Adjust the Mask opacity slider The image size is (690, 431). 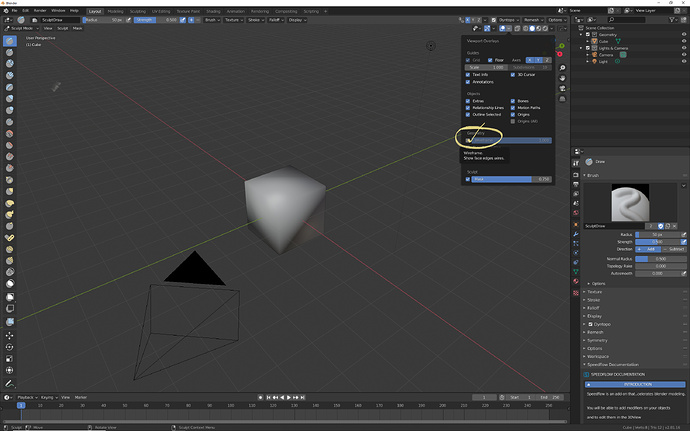point(511,180)
